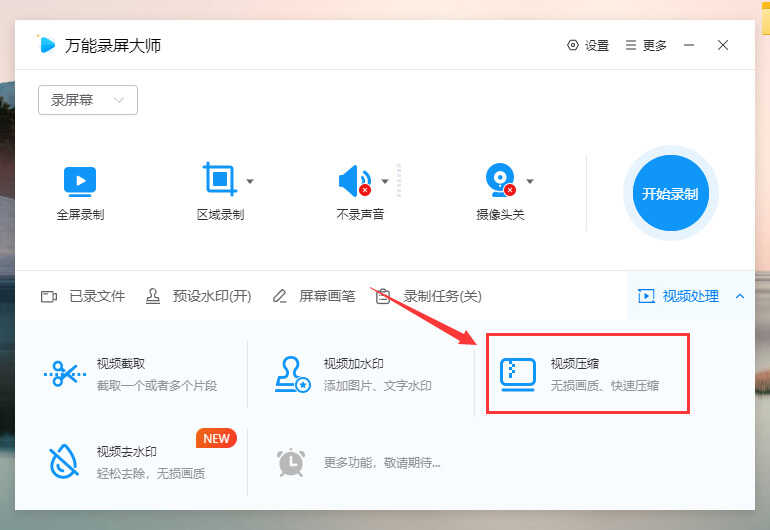Click 无损画质、快速压缩 description
Screen dimensions: 770x530
(x=605, y=386)
